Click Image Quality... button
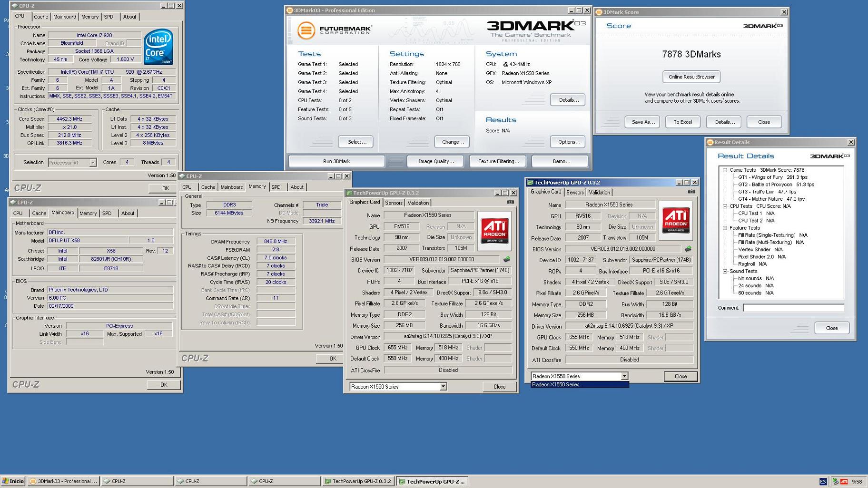This screenshot has width=868, height=488. pyautogui.click(x=436, y=161)
